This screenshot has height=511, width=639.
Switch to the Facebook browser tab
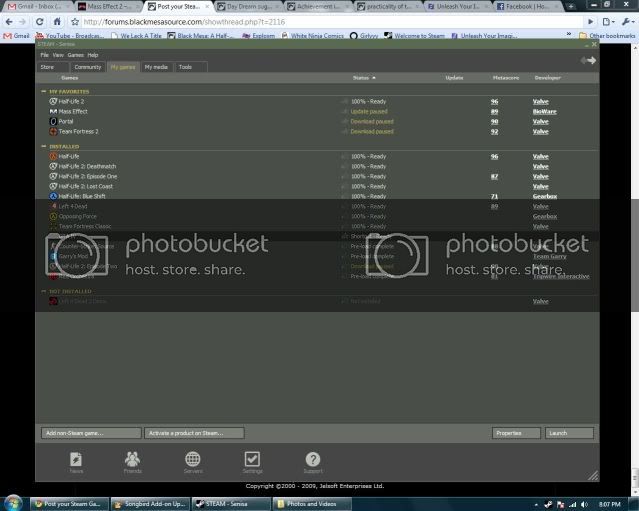click(527, 7)
